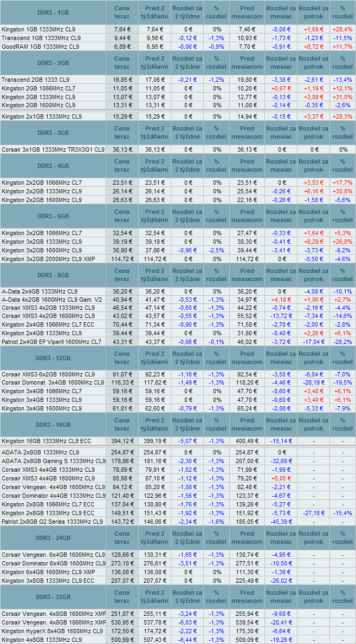This screenshot has height=644, width=356.
Task: Select the DDR3 - 32GB section header
Action: (x=53, y=597)
